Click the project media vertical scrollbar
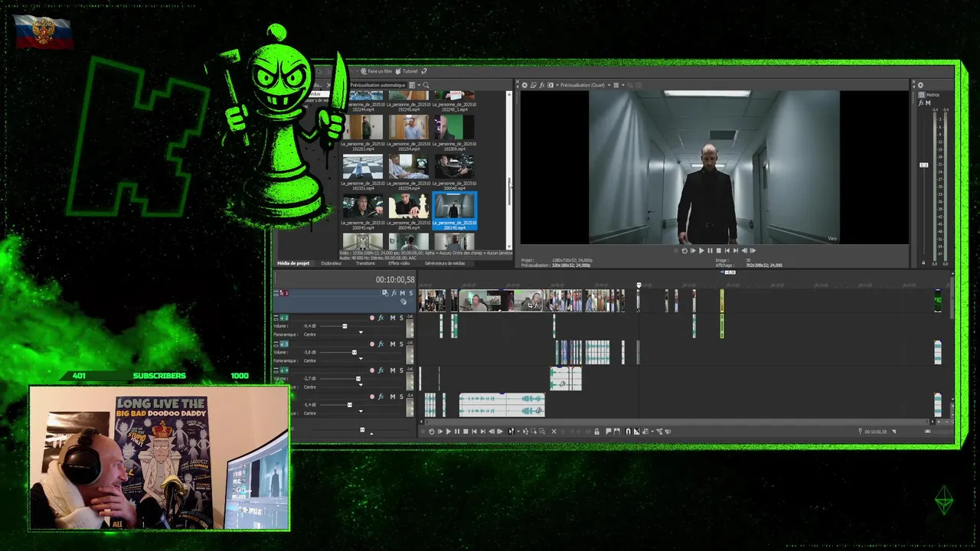Viewport: 980px width, 551px height. (x=509, y=191)
